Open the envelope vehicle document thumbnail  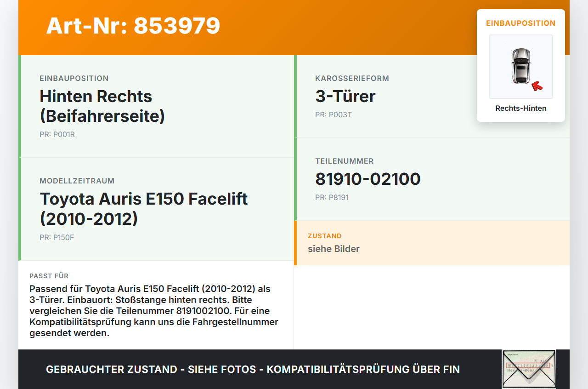pyautogui.click(x=529, y=369)
